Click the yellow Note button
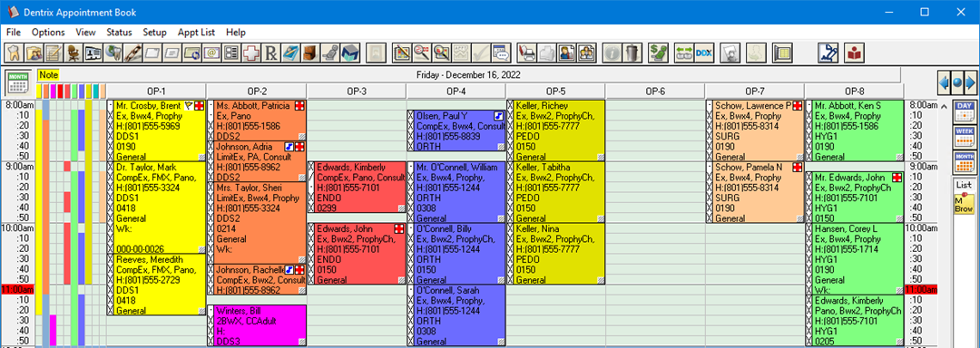The width and height of the screenshot is (980, 348). coord(48,75)
